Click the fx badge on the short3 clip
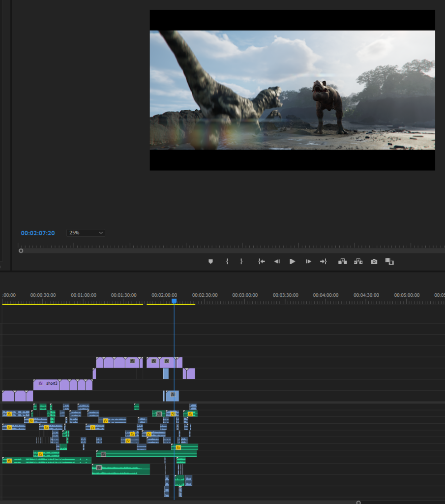The height and width of the screenshot is (504, 445). [x=40, y=383]
